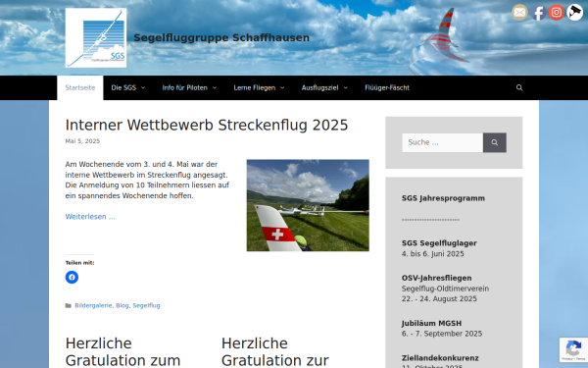Focus the Suche search field
This screenshot has height=368, width=588.
click(443, 142)
